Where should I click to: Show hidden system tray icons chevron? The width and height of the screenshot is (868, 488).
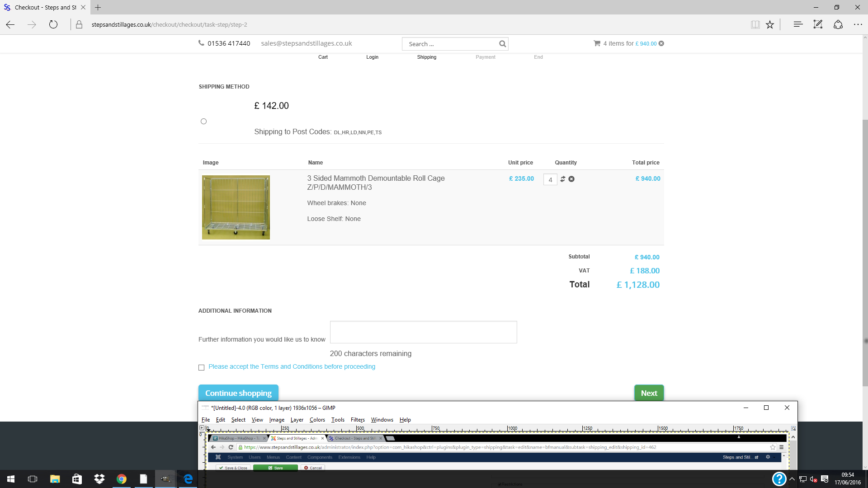(792, 479)
